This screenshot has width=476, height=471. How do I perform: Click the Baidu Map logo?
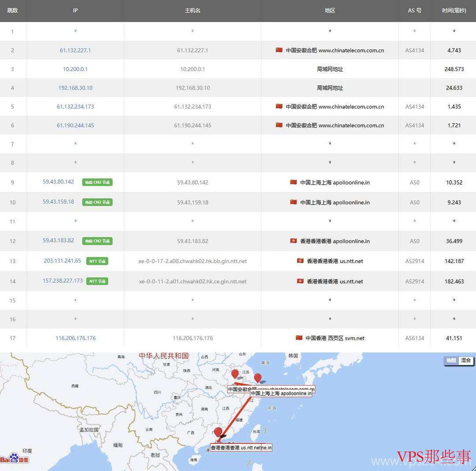pos(15,458)
